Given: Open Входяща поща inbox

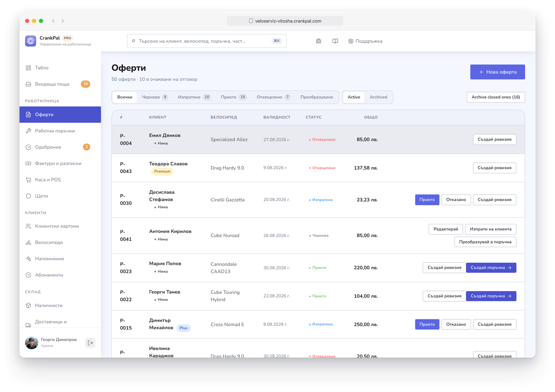Looking at the screenshot, I should 60,84.
